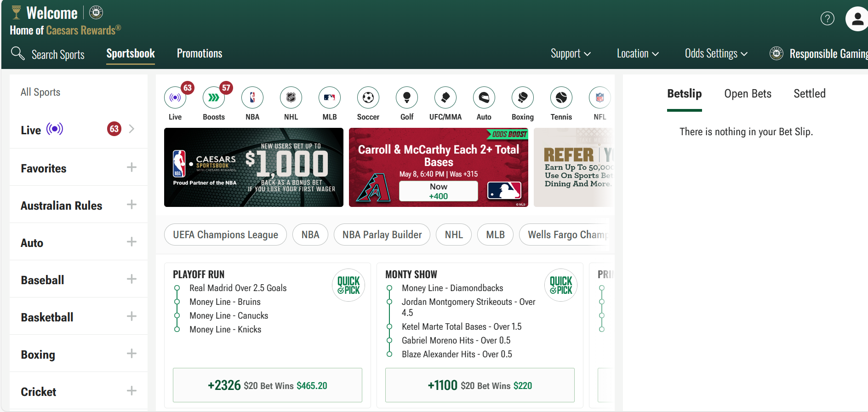Add the +1100 Monty Show parlay
The height and width of the screenshot is (412, 868).
(480, 385)
